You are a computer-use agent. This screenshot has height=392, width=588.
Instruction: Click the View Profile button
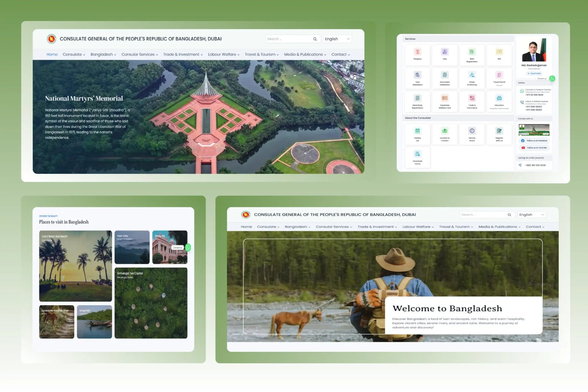tap(534, 73)
